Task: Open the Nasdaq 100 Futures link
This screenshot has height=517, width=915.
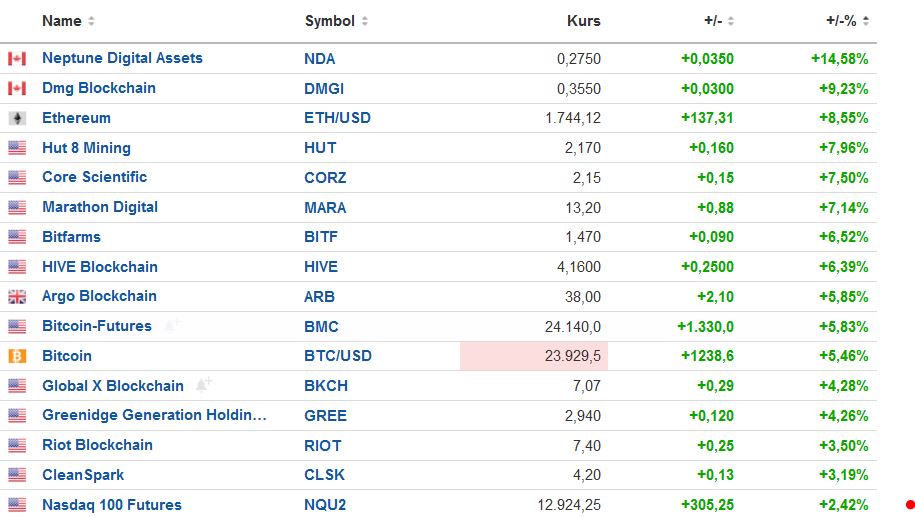Action: coord(111,505)
